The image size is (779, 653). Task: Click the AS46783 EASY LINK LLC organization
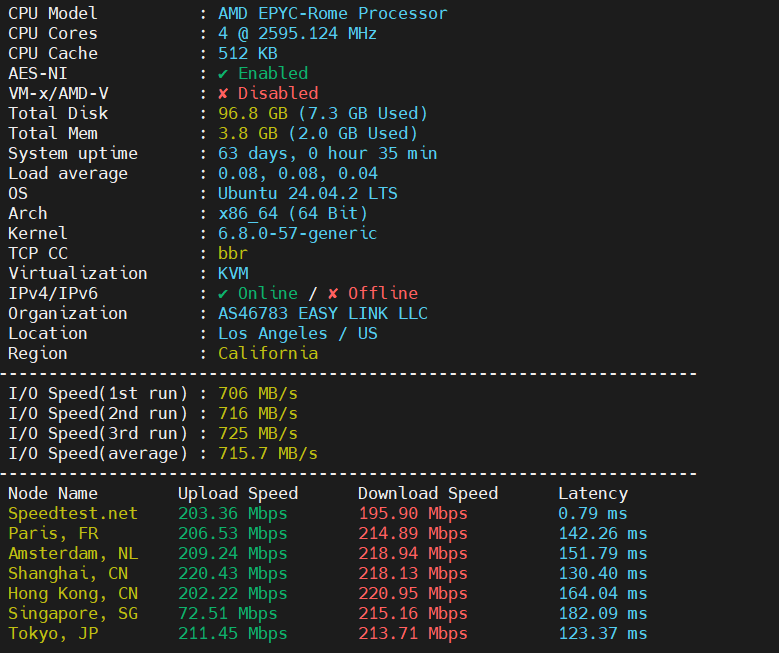(x=322, y=313)
